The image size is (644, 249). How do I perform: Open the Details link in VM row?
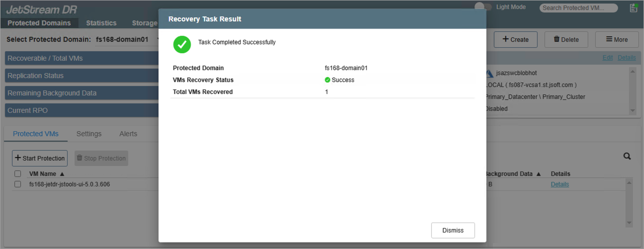point(560,184)
